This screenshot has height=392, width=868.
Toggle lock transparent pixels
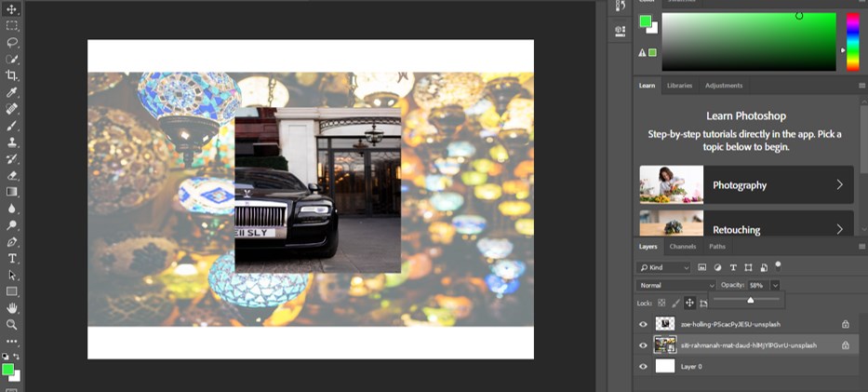(x=661, y=303)
